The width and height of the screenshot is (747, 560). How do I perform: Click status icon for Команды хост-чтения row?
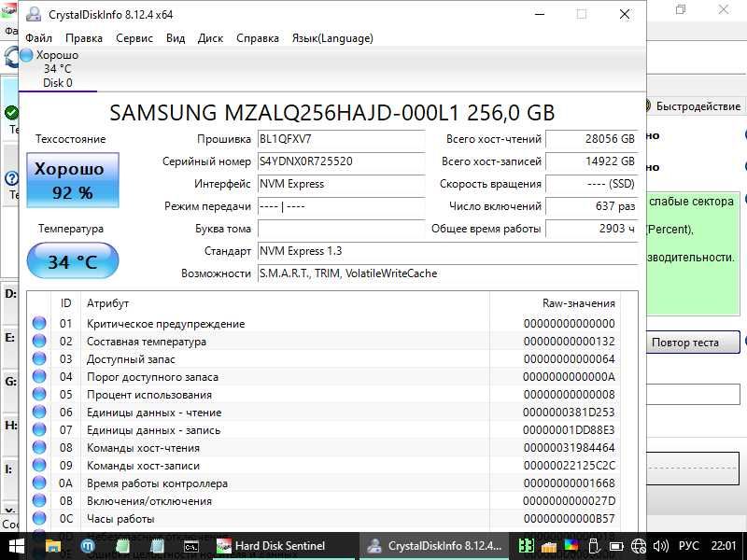[x=39, y=448]
